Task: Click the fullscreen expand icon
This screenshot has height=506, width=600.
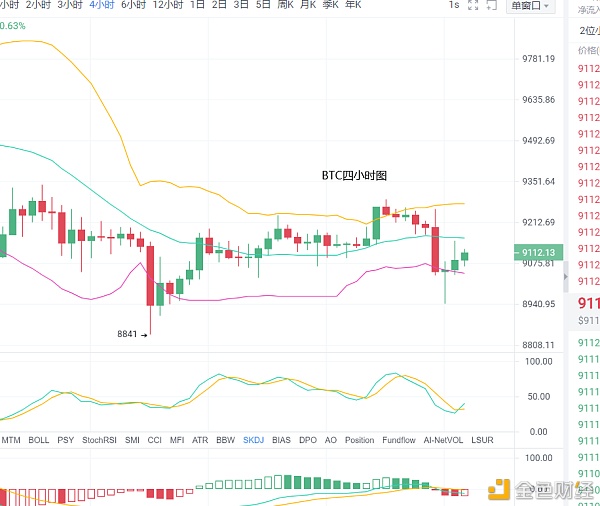Action: coord(473,5)
